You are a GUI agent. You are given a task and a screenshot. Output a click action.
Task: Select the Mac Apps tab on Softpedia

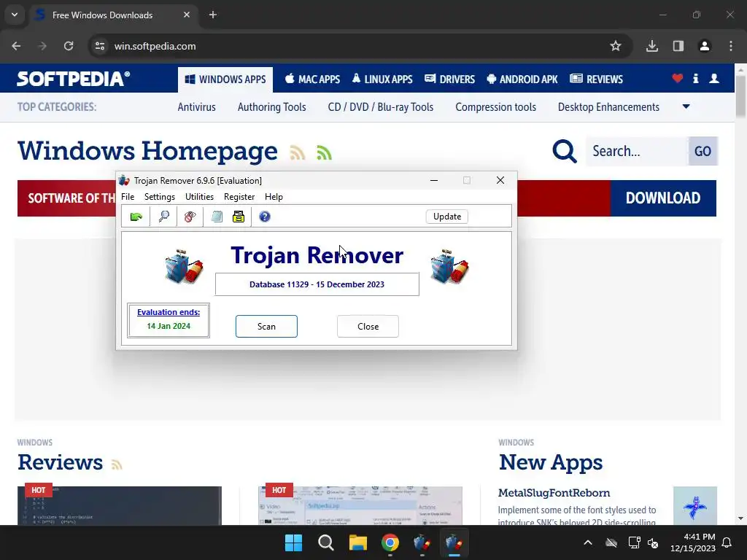[312, 79]
